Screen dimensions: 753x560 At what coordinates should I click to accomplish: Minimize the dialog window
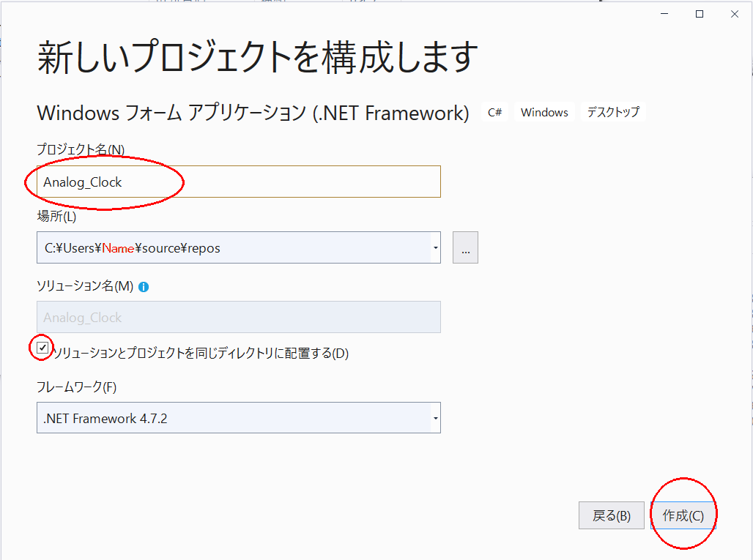click(x=664, y=14)
